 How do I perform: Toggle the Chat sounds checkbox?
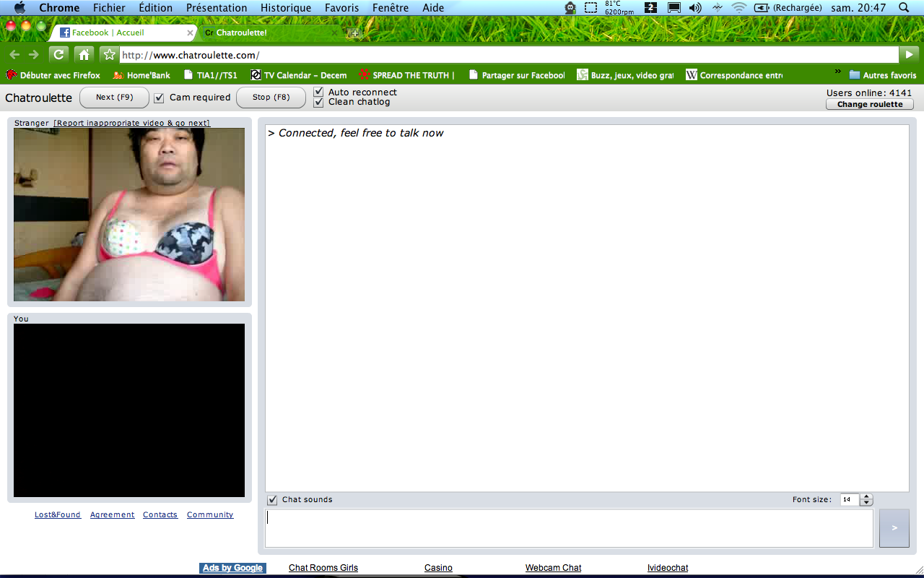pyautogui.click(x=272, y=500)
